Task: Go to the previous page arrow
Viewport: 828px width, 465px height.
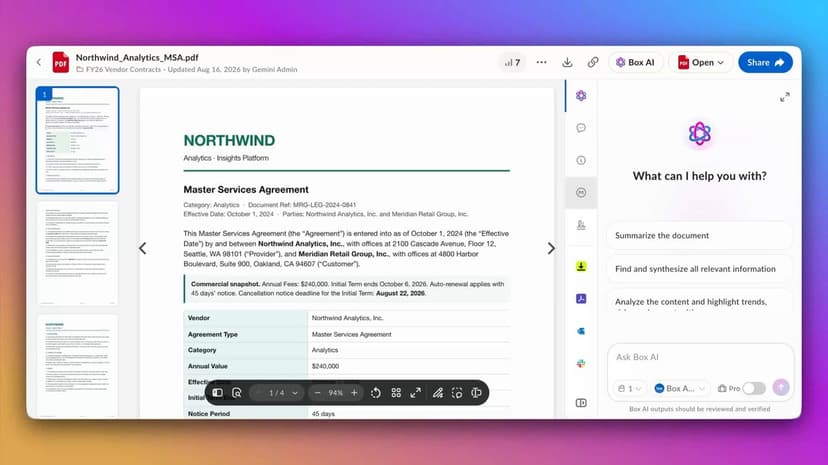Action: [143, 248]
